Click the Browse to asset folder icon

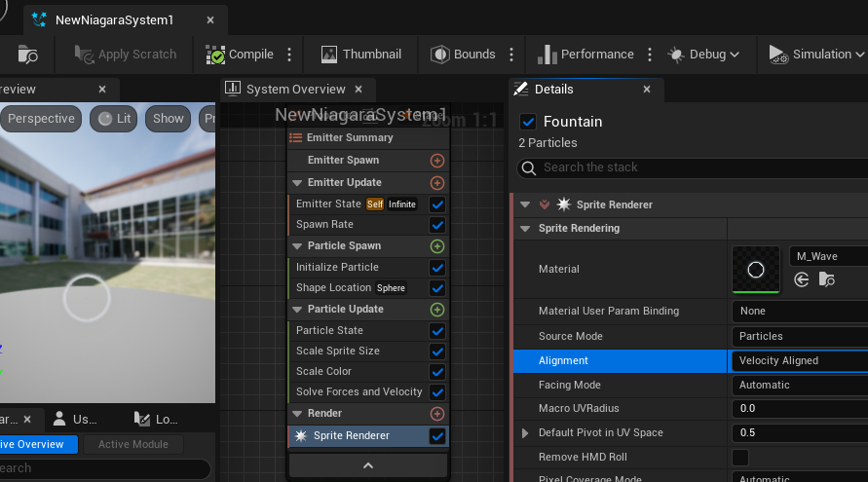coord(27,55)
